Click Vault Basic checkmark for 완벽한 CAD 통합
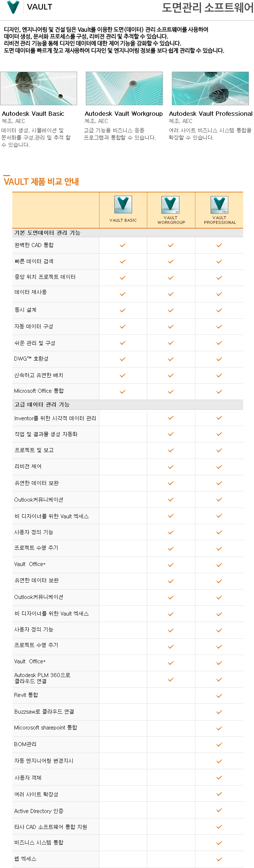Screen dimensions: 254x868 pyautogui.click(x=123, y=245)
